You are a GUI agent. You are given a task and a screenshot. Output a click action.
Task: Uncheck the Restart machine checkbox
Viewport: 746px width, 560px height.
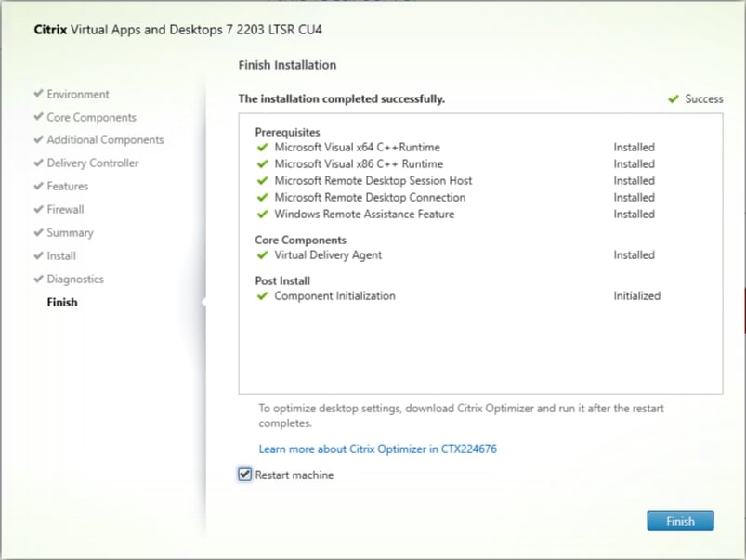point(245,475)
